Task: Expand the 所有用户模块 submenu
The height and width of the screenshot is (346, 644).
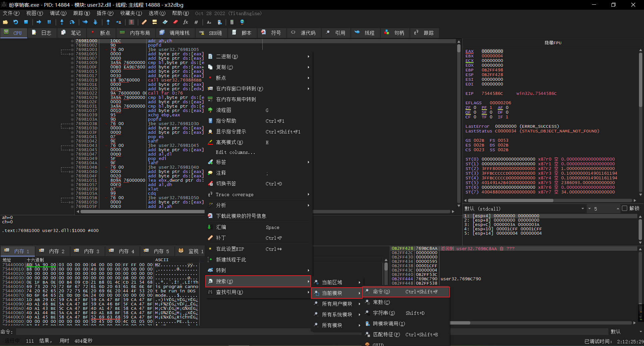Action: click(x=337, y=304)
